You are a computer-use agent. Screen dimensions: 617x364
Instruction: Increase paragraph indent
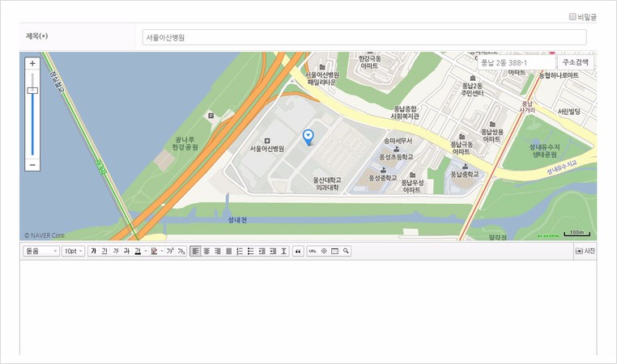pyautogui.click(x=273, y=252)
